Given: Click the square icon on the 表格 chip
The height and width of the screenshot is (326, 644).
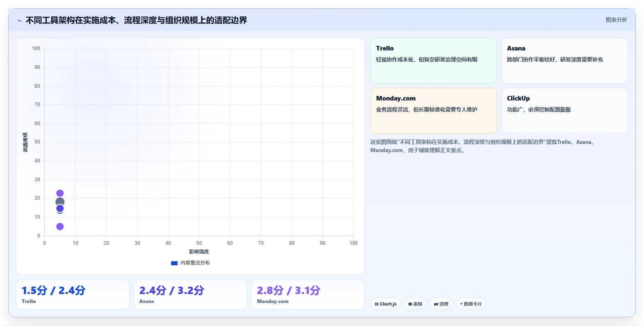Looking at the screenshot, I should click(410, 304).
